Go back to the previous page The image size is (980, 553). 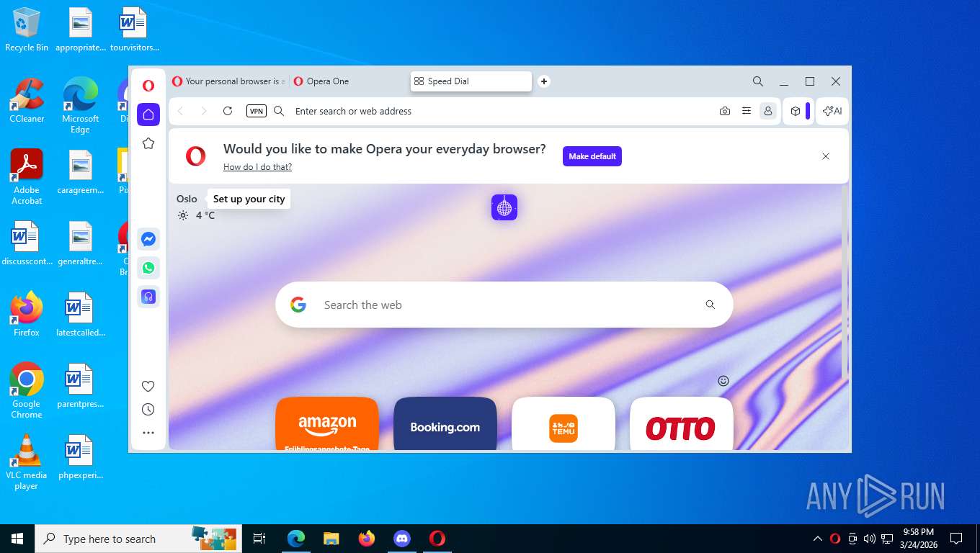point(181,111)
